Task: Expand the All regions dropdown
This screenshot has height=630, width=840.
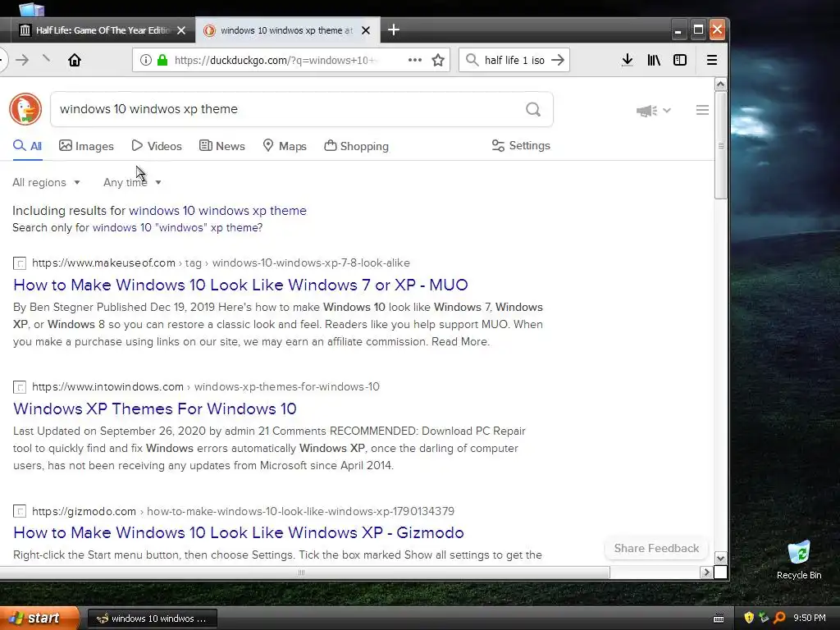Action: [x=46, y=182]
